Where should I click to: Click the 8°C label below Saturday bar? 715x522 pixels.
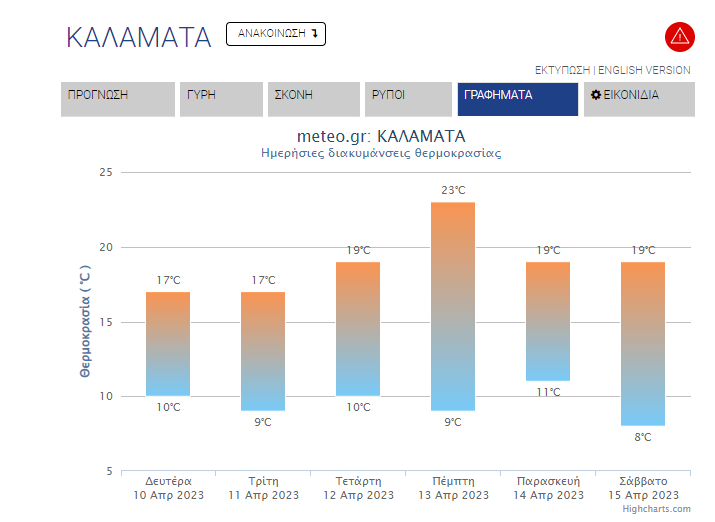pos(643,437)
